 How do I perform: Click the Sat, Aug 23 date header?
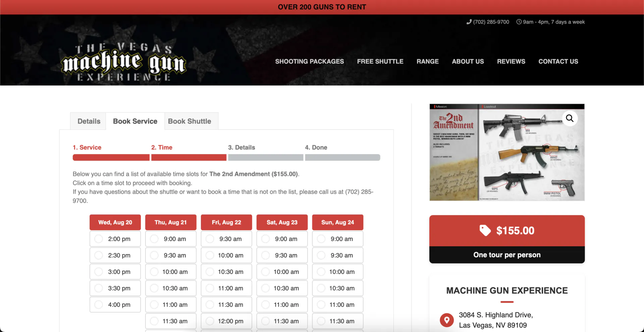(282, 222)
